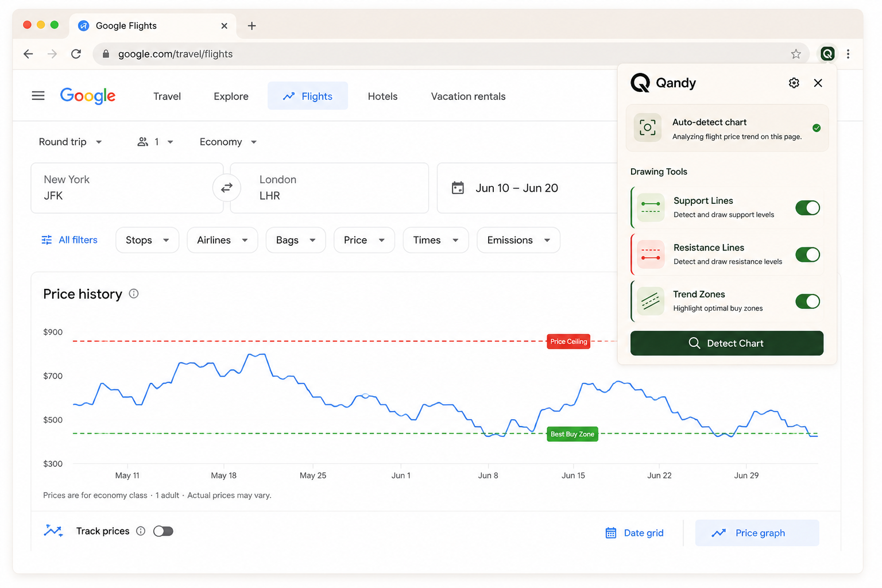Click the Jun 10 – Jun 20 date field
Screen dimensions: 882x588
tap(527, 188)
